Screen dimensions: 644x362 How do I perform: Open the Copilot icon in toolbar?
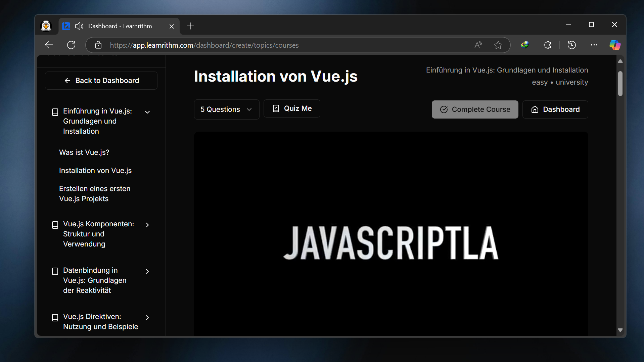(x=615, y=45)
